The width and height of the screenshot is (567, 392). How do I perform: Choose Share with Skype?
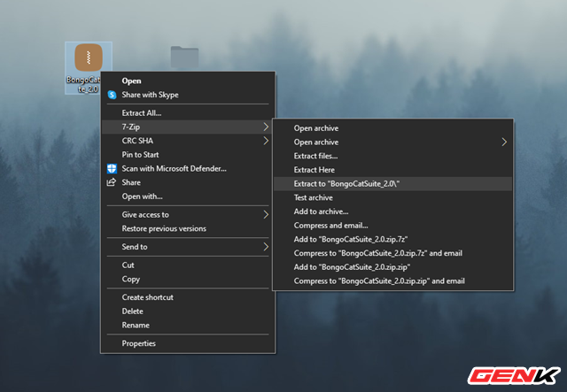[188, 95]
